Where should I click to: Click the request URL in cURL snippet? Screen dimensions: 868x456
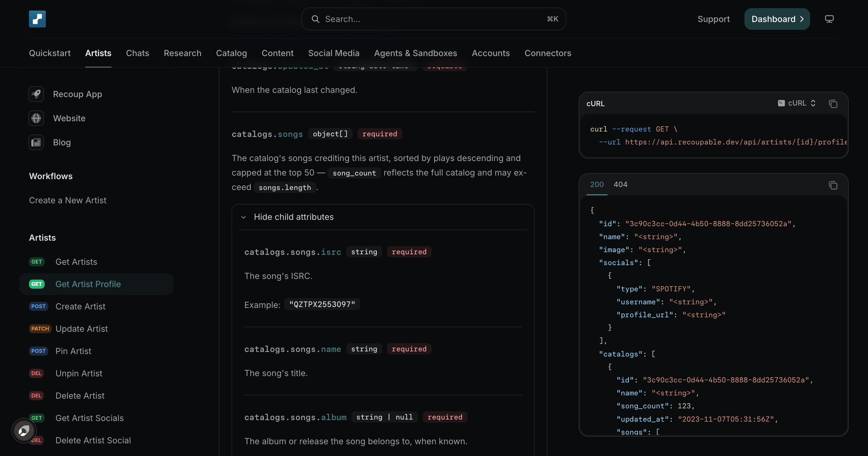tap(736, 142)
